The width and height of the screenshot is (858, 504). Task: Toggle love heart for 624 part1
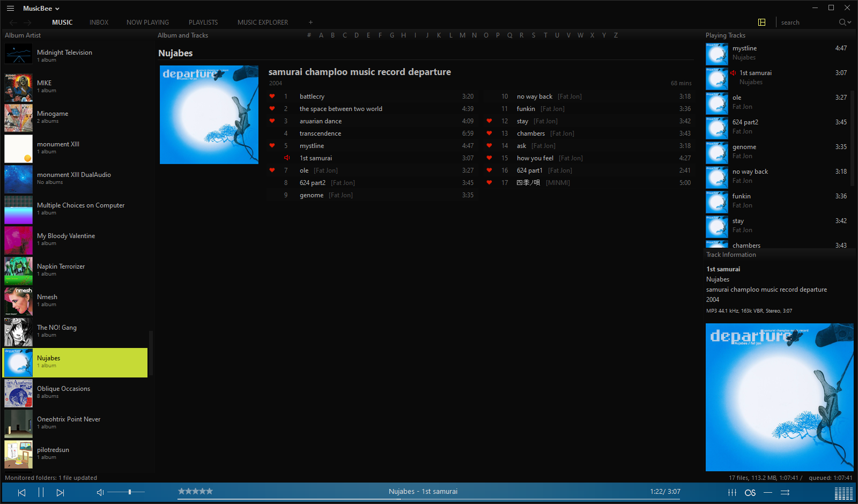click(x=489, y=171)
